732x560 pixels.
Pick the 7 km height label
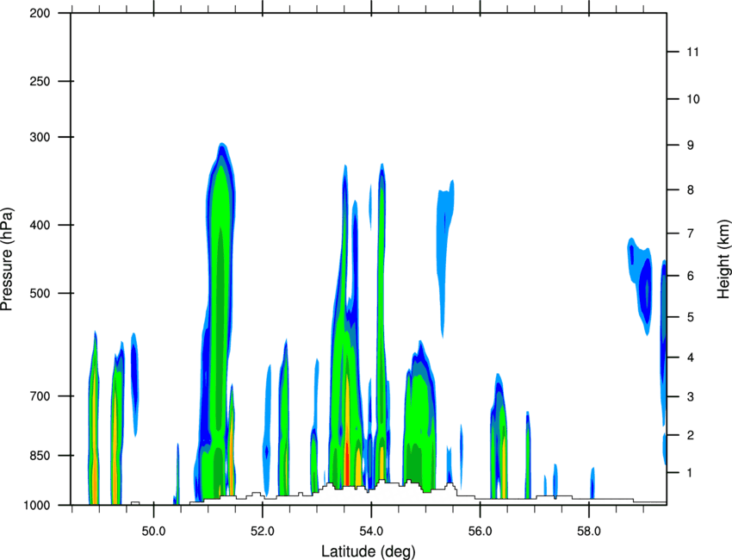[x=691, y=233]
